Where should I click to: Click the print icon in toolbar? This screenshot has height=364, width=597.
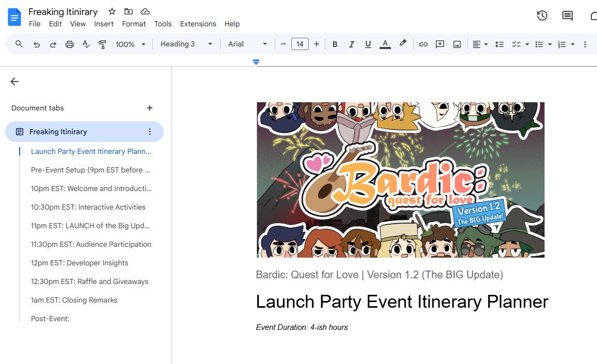pos(69,44)
